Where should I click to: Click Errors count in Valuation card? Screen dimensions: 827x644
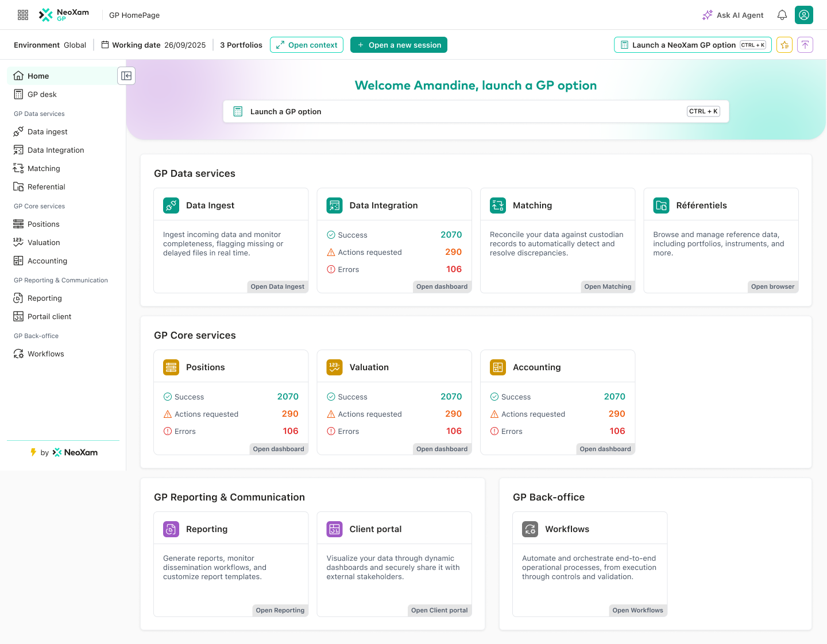tap(454, 431)
